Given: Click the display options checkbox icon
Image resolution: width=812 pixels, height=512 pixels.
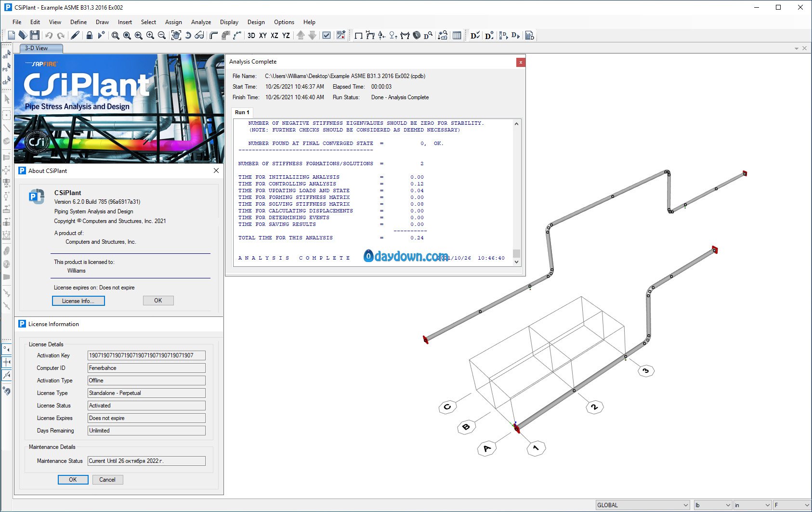Looking at the screenshot, I should point(327,35).
